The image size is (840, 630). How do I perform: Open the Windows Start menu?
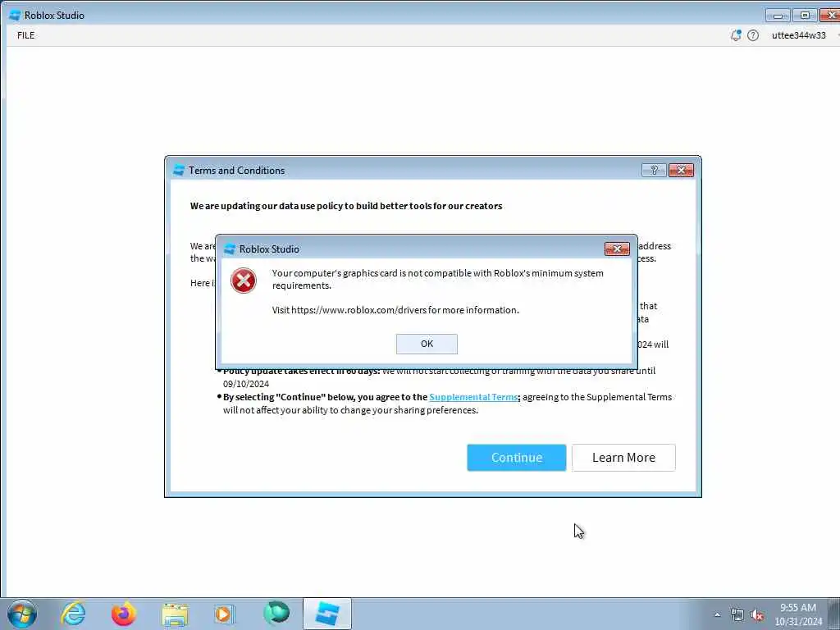click(22, 614)
